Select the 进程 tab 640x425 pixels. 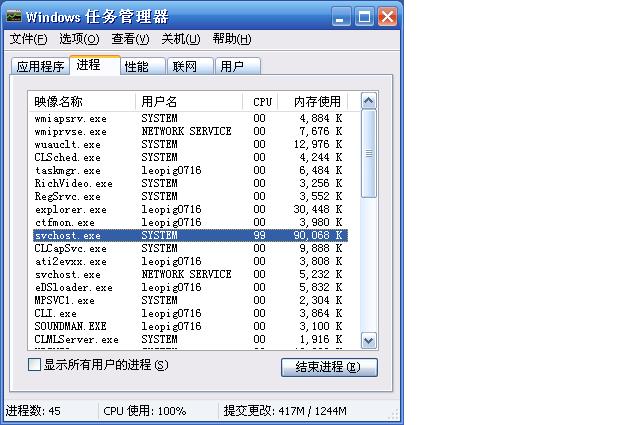pos(95,65)
